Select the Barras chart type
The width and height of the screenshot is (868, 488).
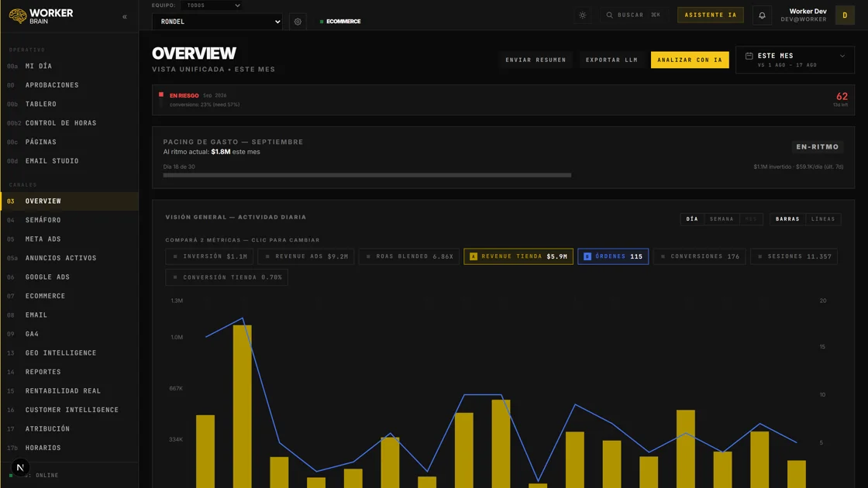pos(787,219)
